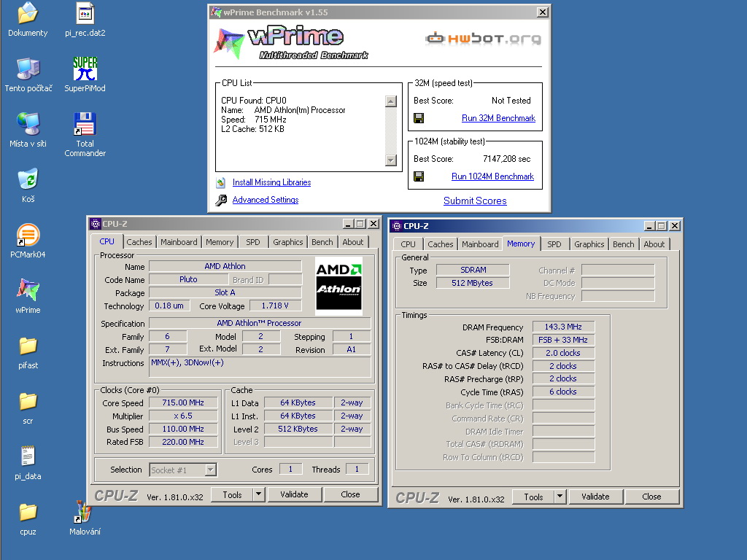This screenshot has width=747, height=560.
Task: Click CPU List scrollbar up arrow
Action: pos(391,101)
